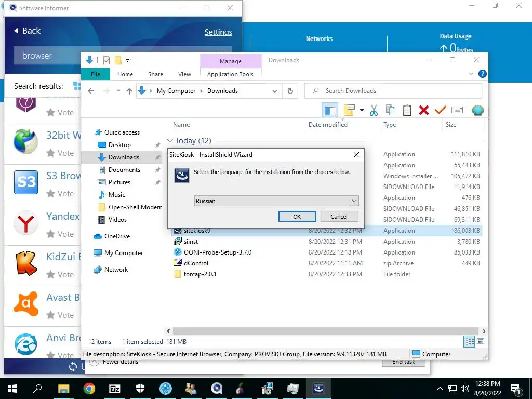Click the orange checkmark Properties icon
This screenshot has height=399, width=532.
441,110
